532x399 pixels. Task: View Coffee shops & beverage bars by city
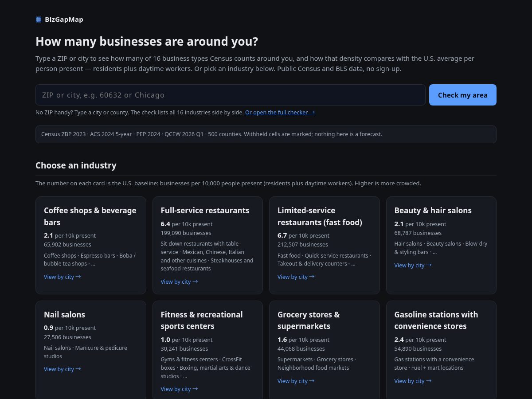(63, 277)
